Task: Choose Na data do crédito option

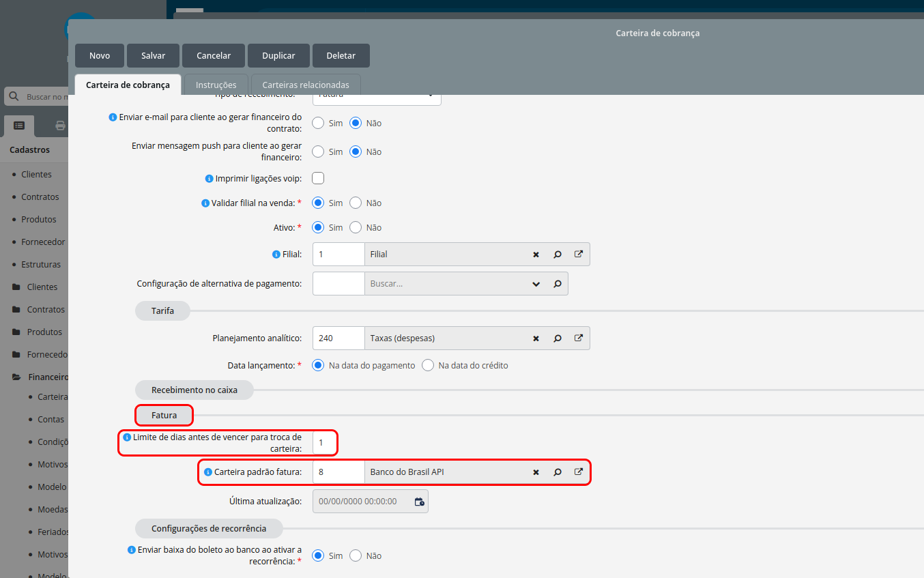Action: click(x=428, y=365)
